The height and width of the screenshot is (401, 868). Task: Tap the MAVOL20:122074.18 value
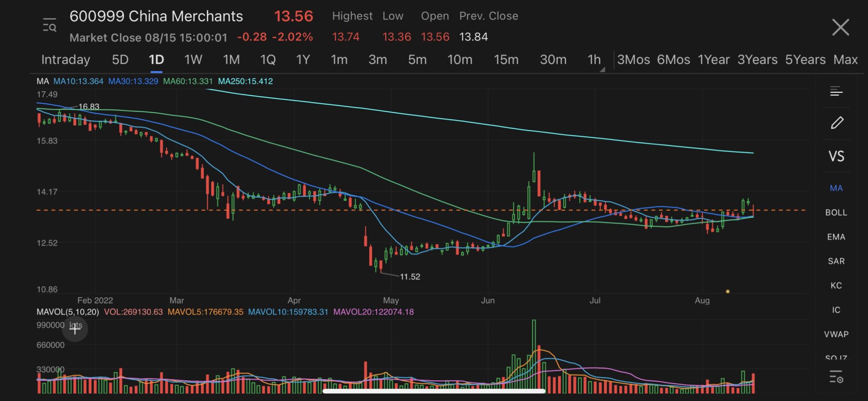point(373,312)
